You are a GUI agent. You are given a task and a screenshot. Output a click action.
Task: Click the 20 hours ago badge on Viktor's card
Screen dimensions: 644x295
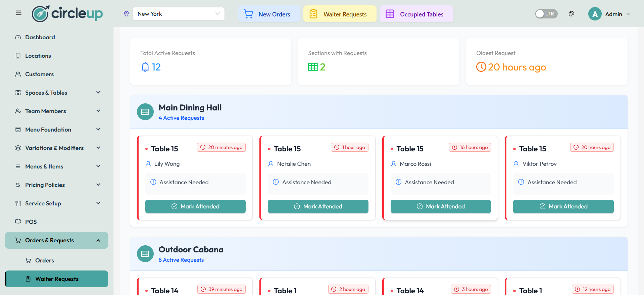click(x=592, y=147)
